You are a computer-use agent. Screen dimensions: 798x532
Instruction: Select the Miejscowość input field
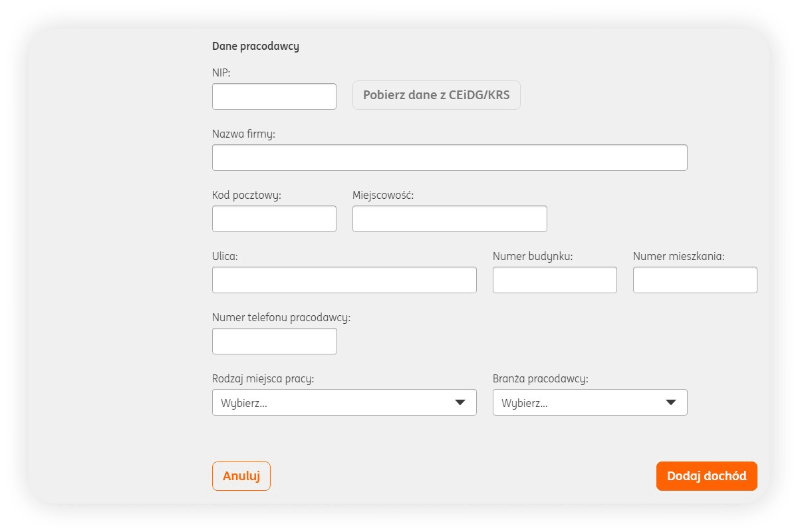click(x=450, y=219)
